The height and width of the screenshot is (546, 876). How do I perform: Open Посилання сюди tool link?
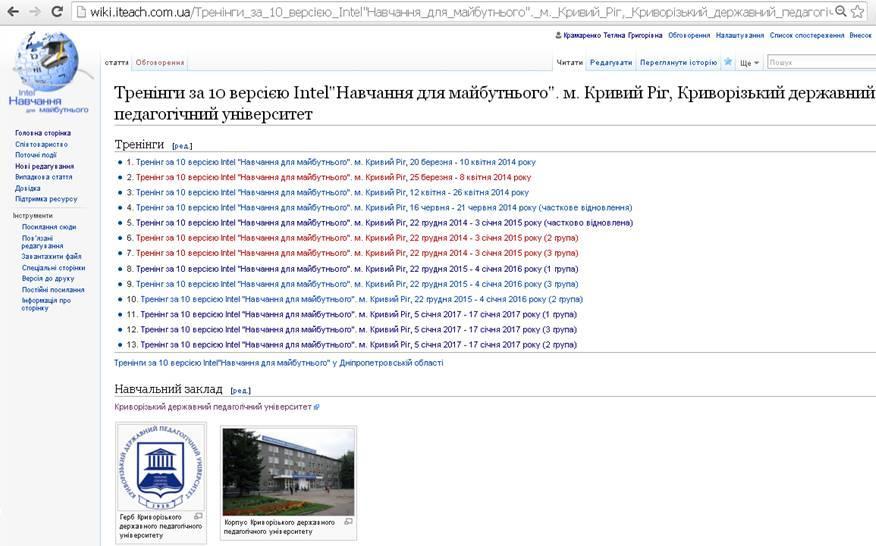[49, 227]
